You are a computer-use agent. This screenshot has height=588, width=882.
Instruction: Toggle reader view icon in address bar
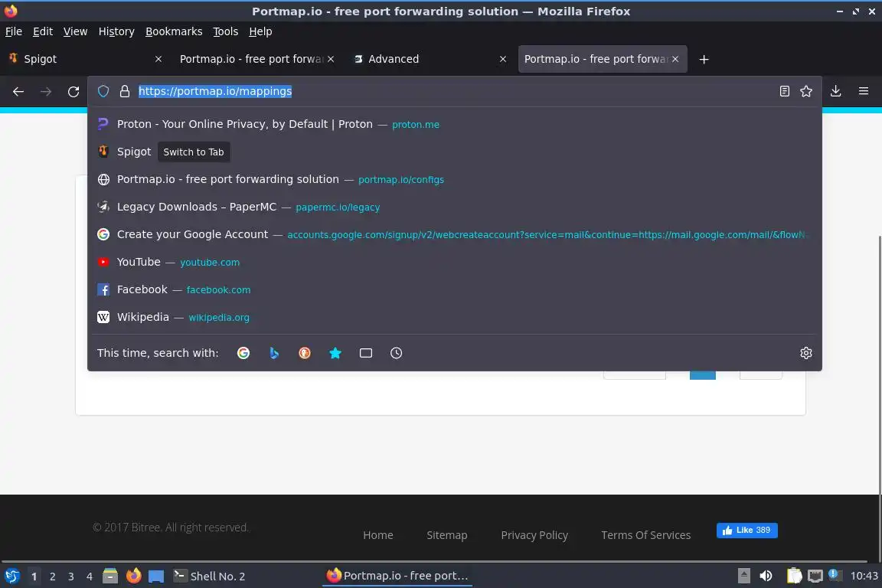point(784,91)
